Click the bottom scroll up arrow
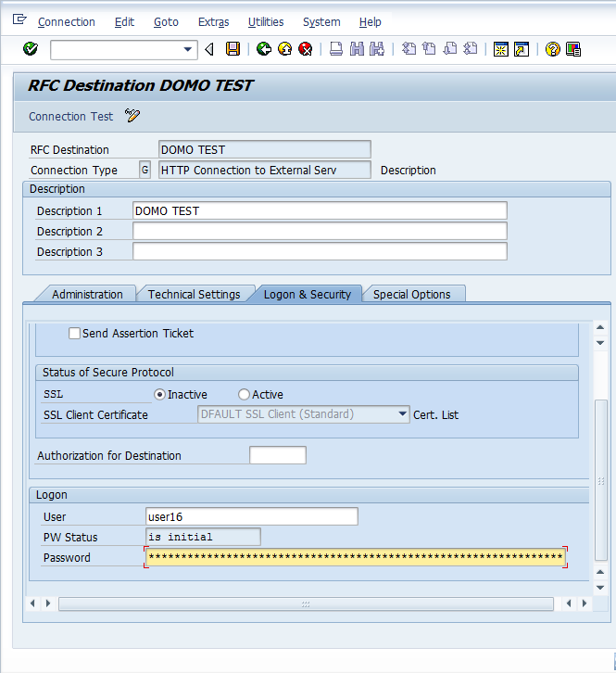The image size is (616, 673). (600, 572)
